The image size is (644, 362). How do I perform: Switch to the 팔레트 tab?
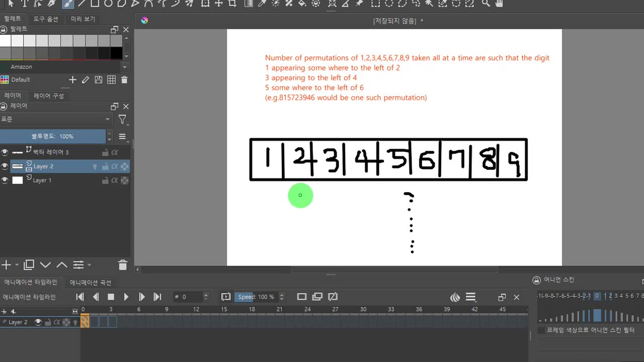pos(13,19)
